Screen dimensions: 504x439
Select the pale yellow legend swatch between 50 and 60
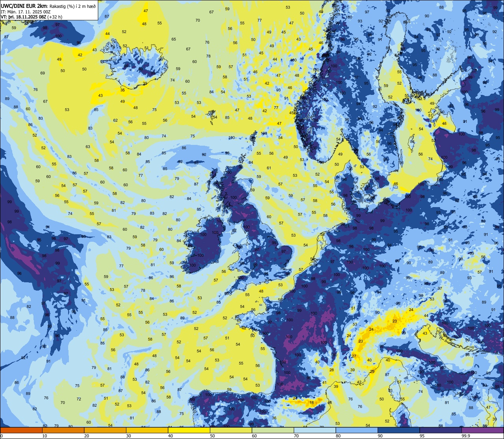pos(231,430)
